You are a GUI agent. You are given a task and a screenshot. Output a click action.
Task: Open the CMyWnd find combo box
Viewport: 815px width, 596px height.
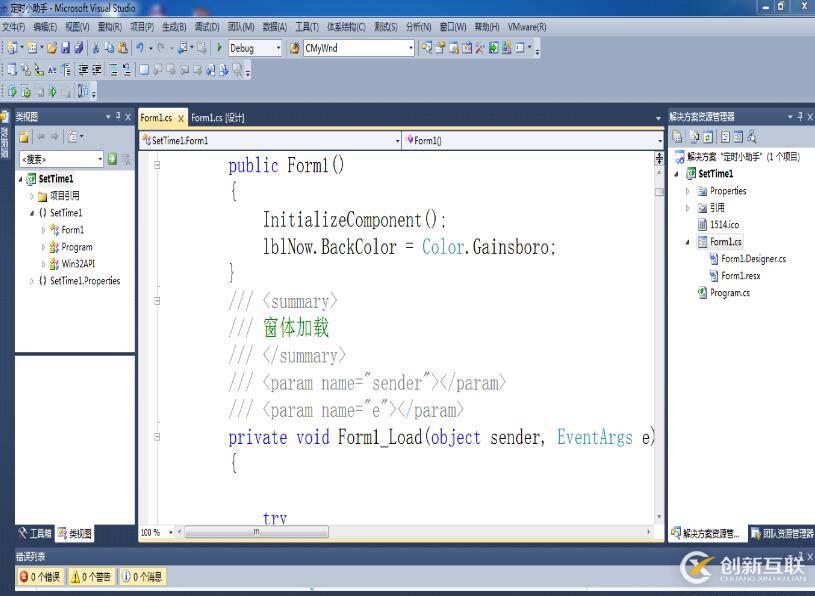(411, 48)
